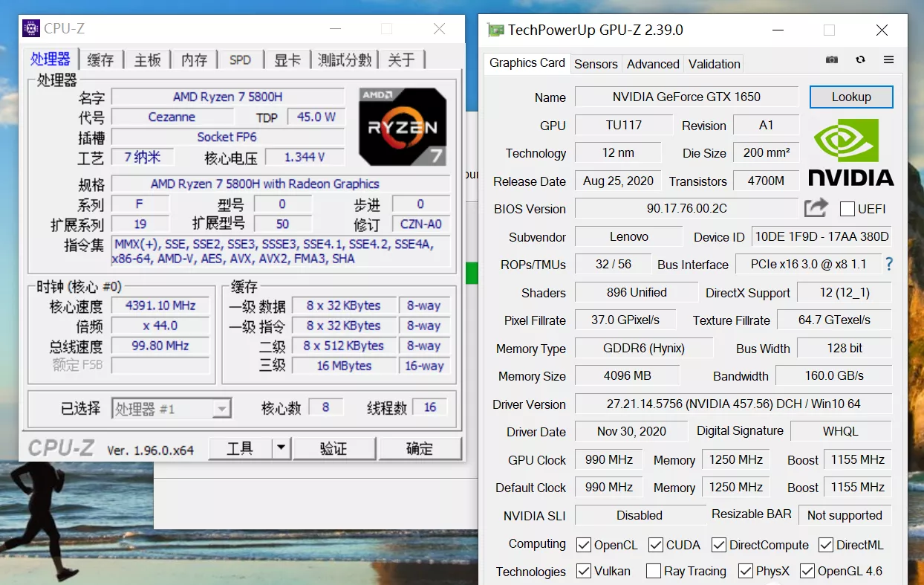Toggle the UEFI checkbox
Screen dimensions: 924x585
coord(847,209)
